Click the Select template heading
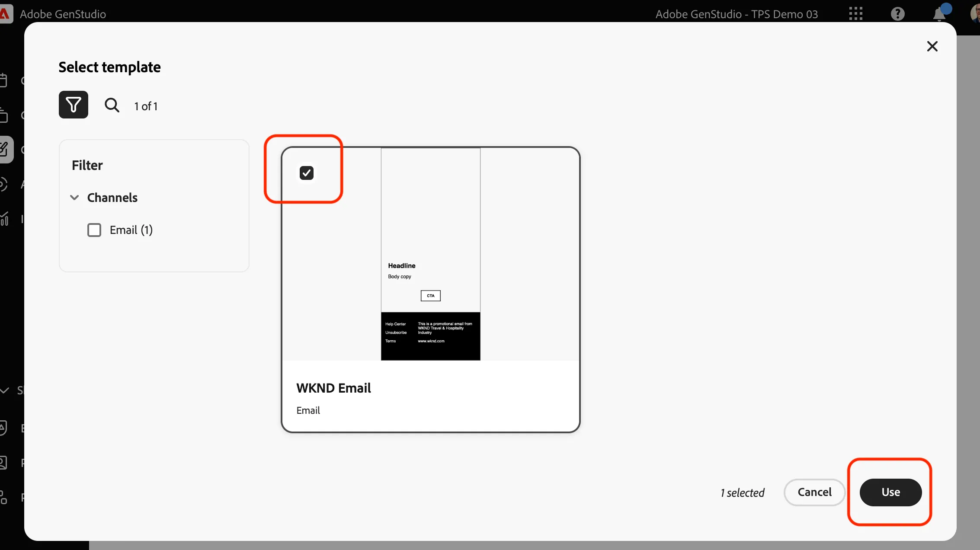980x550 pixels. click(110, 67)
